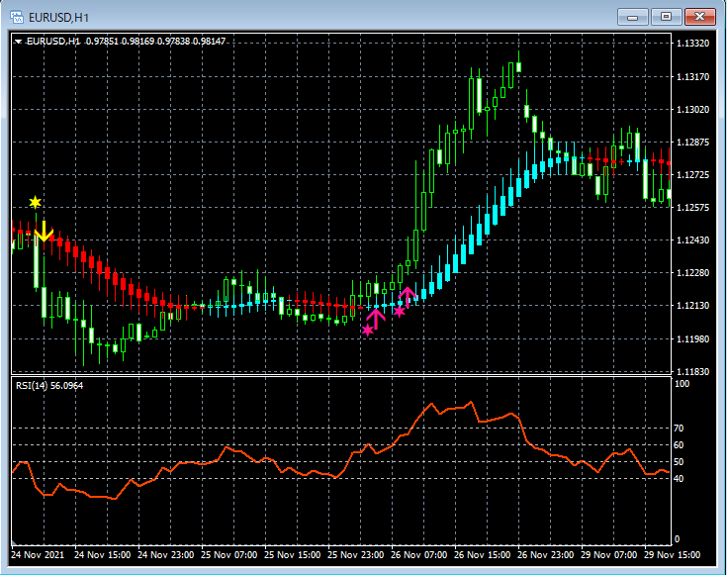
Task: Expand the chart dropdown triangle beside EURUSD,H1
Action: 18,42
